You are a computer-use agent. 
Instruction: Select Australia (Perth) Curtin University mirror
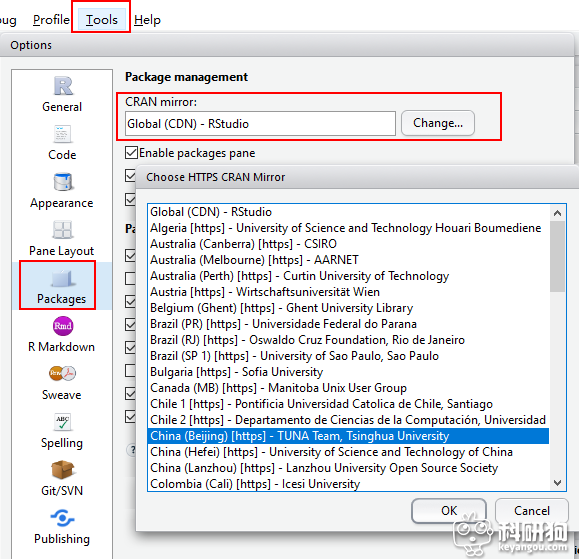348,276
